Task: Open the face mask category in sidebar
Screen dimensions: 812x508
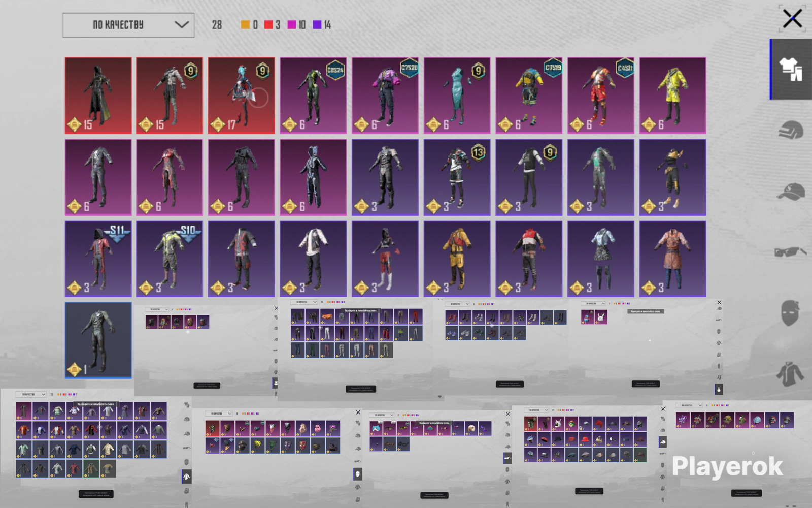Action: point(790,312)
